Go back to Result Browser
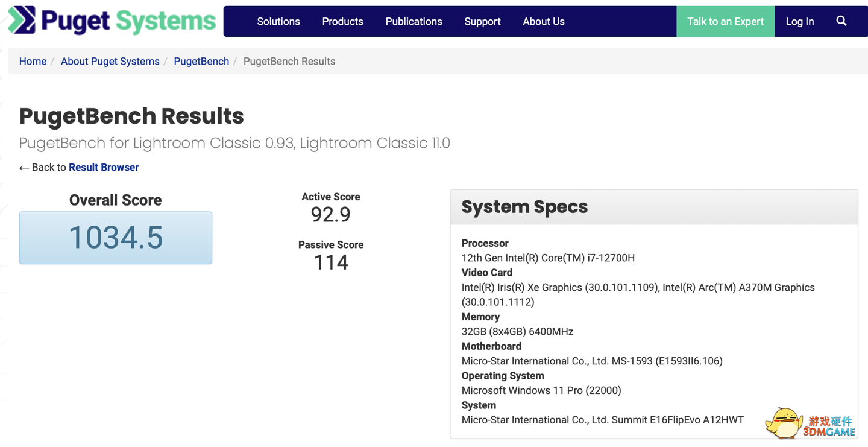Screen dimensions: 868x447 104,168
